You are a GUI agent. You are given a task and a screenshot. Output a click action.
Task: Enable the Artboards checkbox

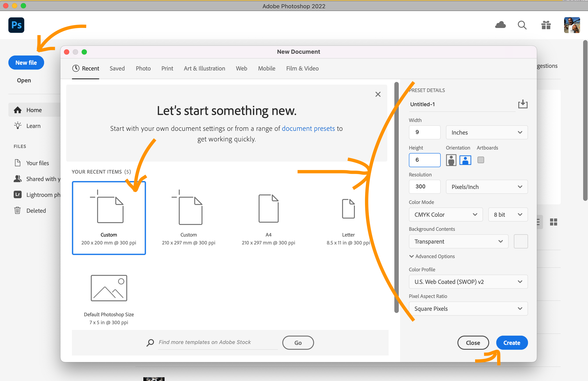[481, 160]
